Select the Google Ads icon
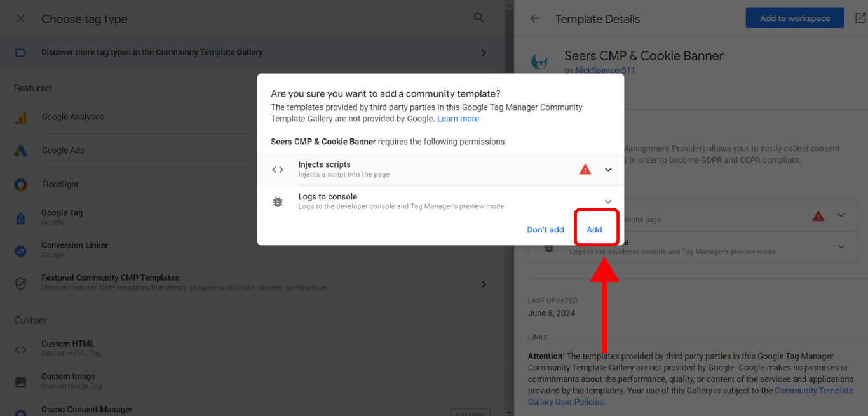This screenshot has width=868, height=416. (21, 151)
